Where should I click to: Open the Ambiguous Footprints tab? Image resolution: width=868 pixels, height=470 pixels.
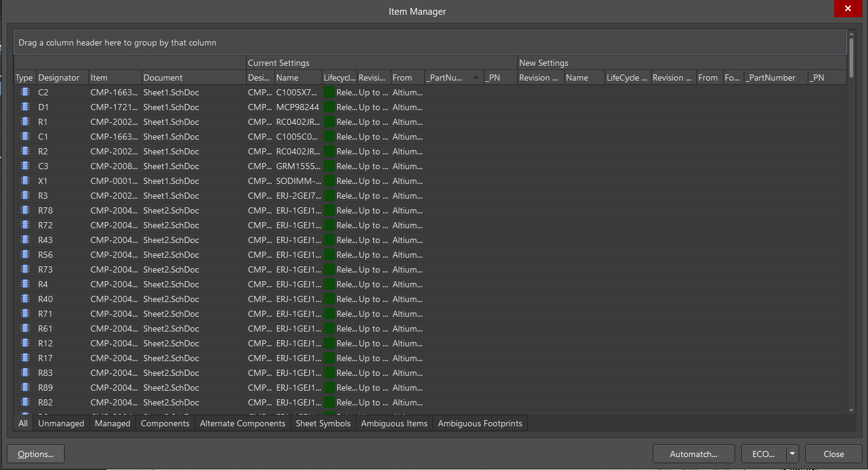(479, 423)
